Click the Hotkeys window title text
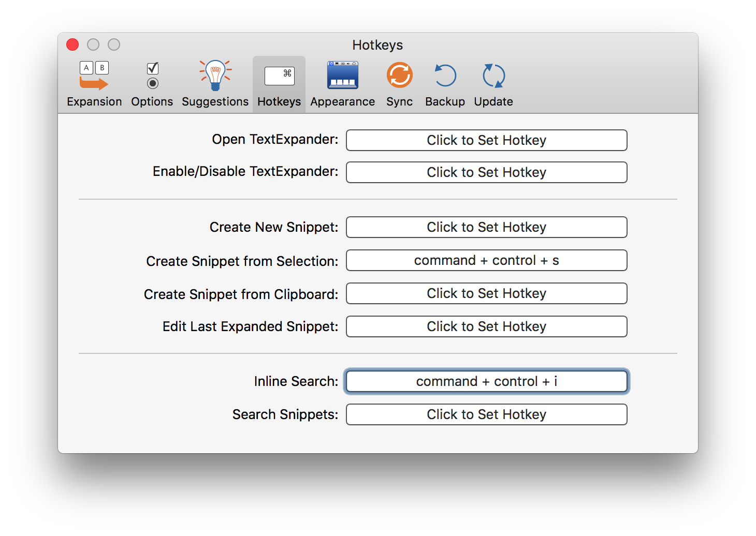The image size is (756, 536). point(377,45)
